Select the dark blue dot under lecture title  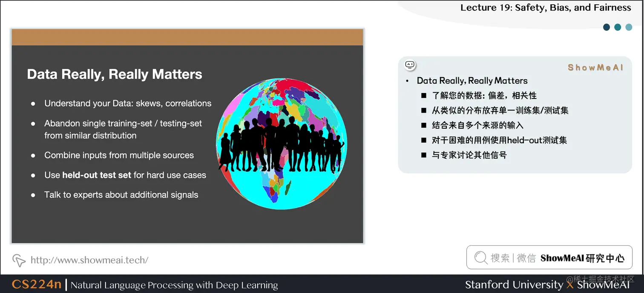coord(607,27)
